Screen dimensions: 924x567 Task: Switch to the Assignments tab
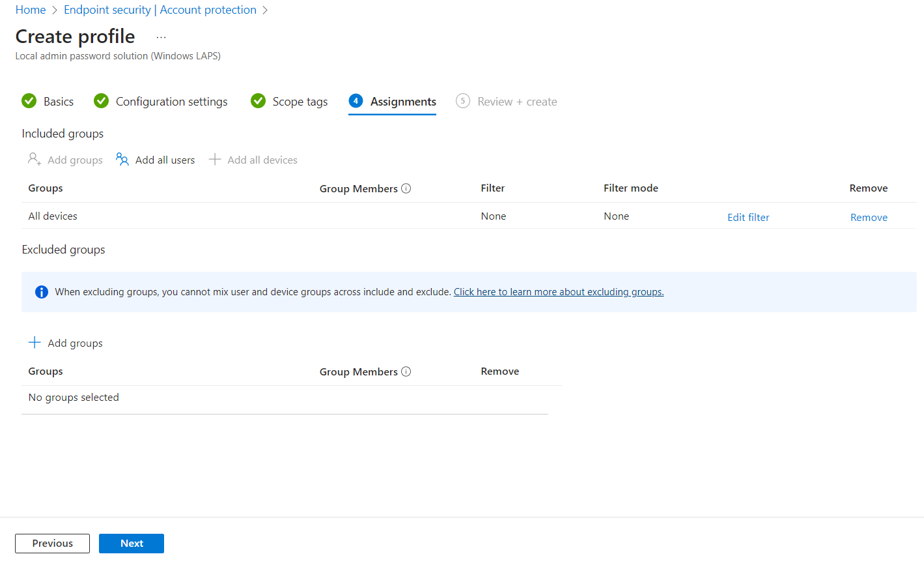[x=402, y=102]
